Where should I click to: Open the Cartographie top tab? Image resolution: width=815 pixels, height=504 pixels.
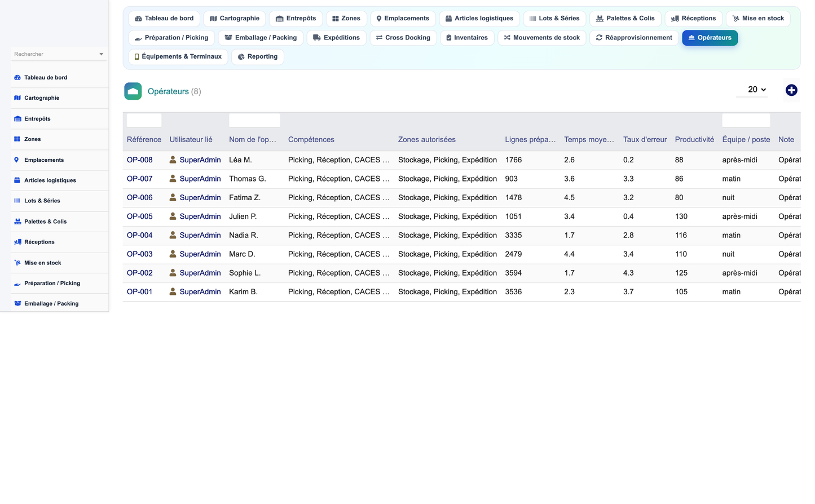pyautogui.click(x=235, y=19)
